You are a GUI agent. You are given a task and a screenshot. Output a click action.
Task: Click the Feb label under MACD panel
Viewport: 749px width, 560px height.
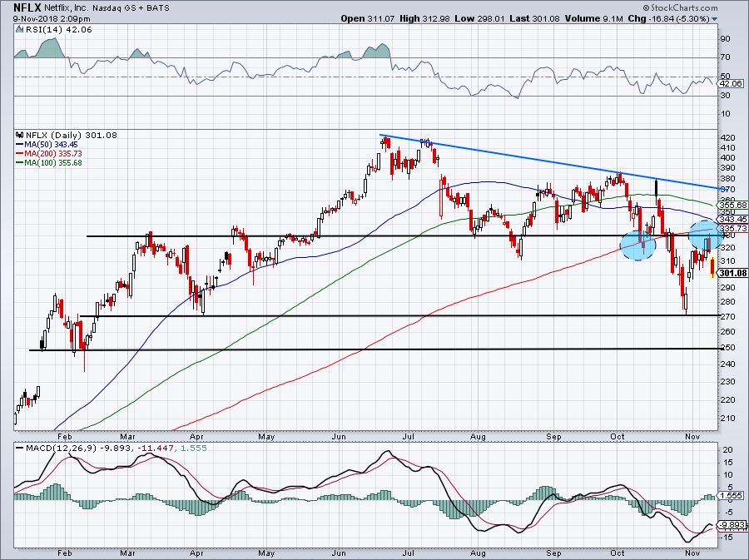click(64, 553)
